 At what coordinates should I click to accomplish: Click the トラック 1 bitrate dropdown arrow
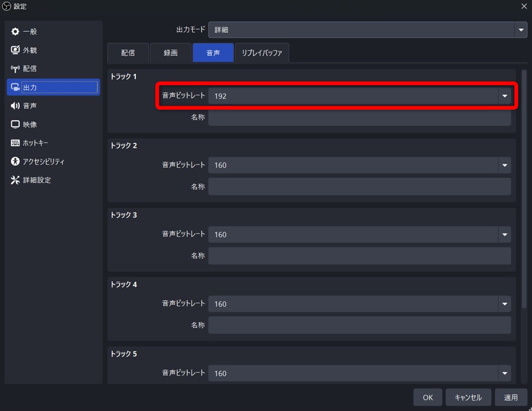point(504,96)
